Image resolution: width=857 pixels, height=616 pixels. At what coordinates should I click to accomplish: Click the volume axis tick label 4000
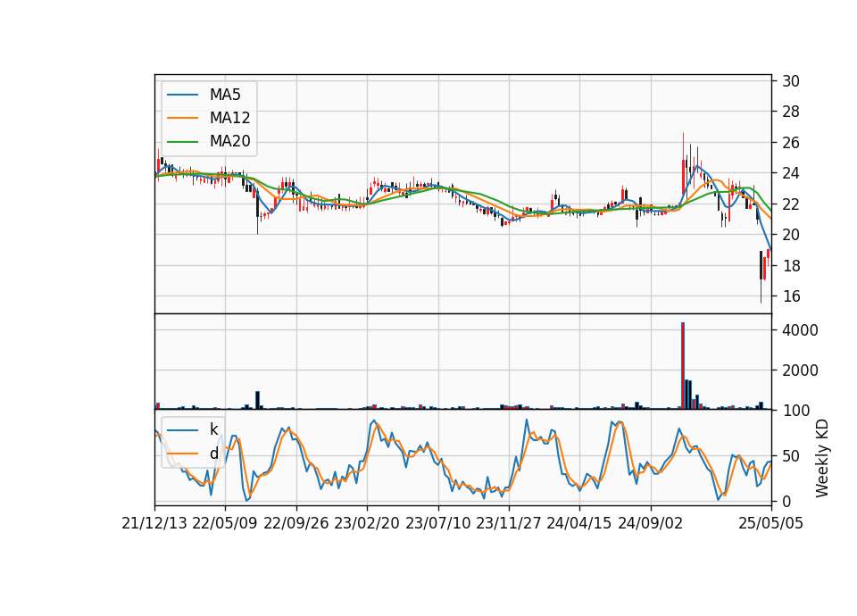pos(800,330)
